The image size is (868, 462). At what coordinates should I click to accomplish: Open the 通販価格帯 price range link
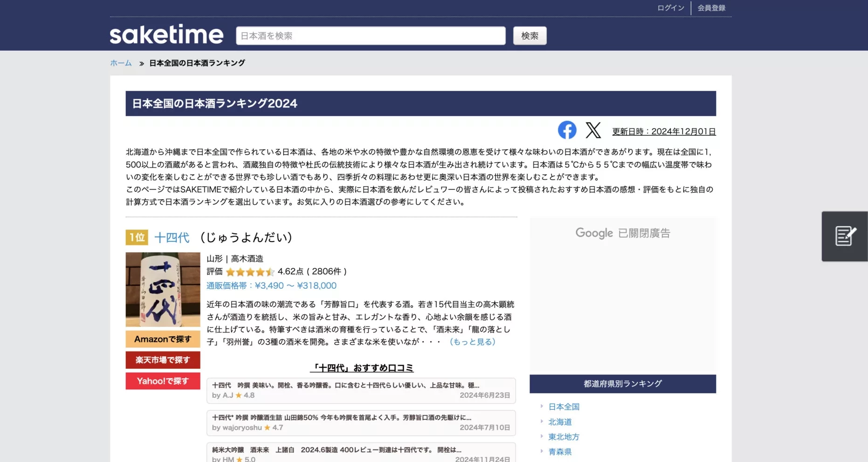271,285
